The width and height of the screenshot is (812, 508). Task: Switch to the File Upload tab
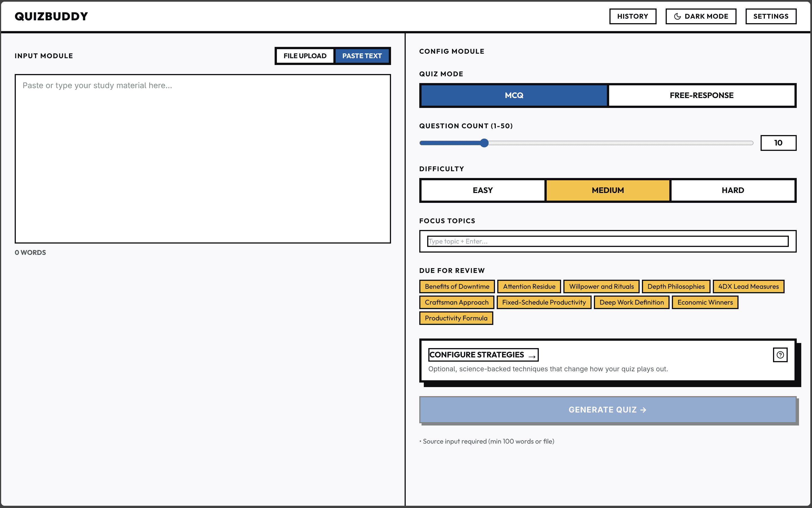[305, 56]
